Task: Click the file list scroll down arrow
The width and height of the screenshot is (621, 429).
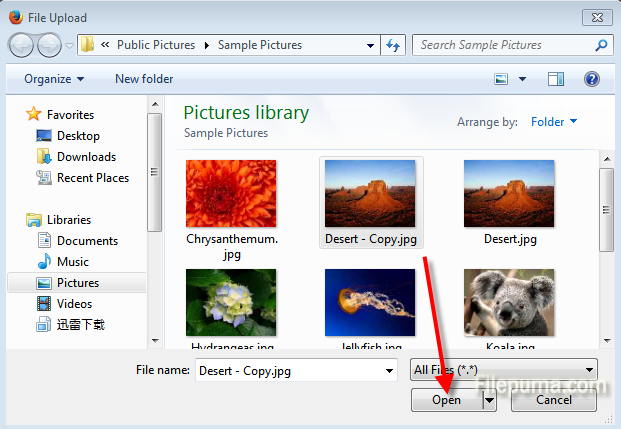Action: tap(607, 340)
